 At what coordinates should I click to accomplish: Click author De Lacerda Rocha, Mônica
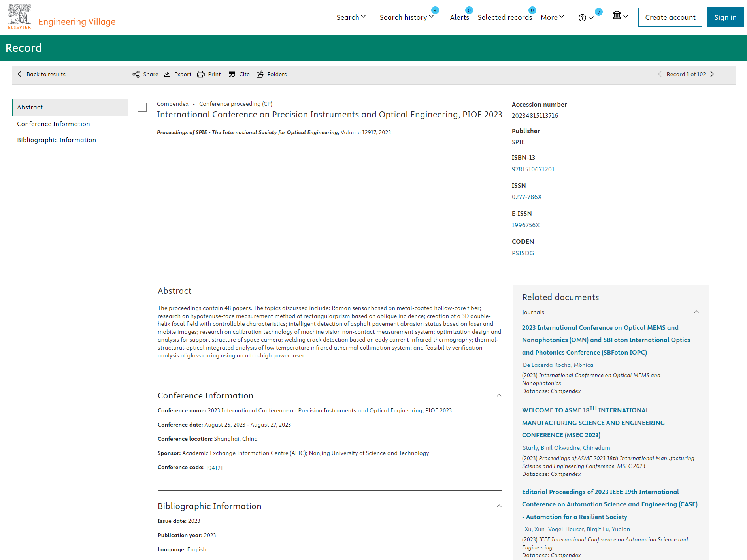pos(558,365)
